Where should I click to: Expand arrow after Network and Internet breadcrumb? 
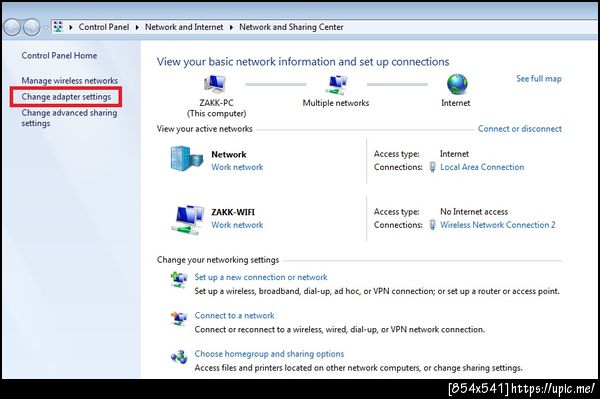coord(231,27)
